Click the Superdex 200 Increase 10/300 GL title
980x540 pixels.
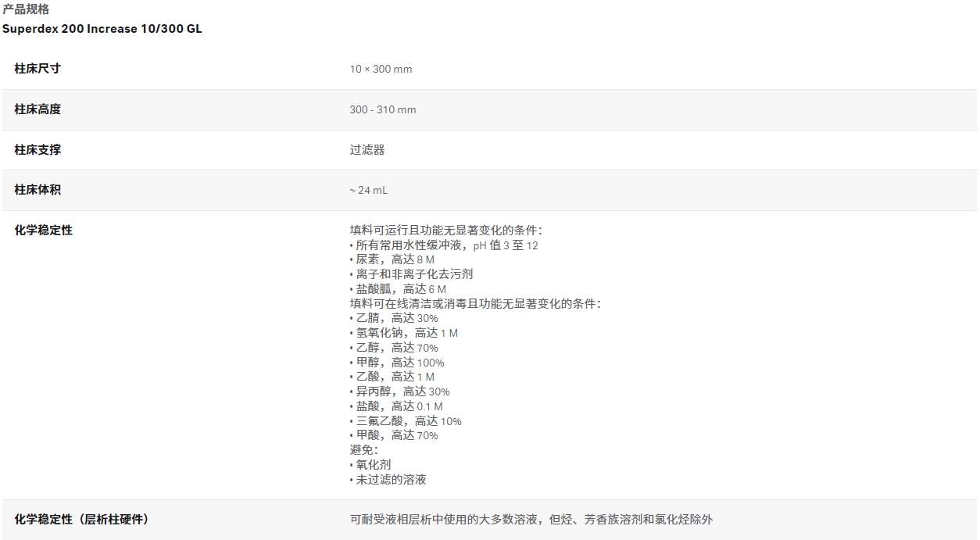103,29
